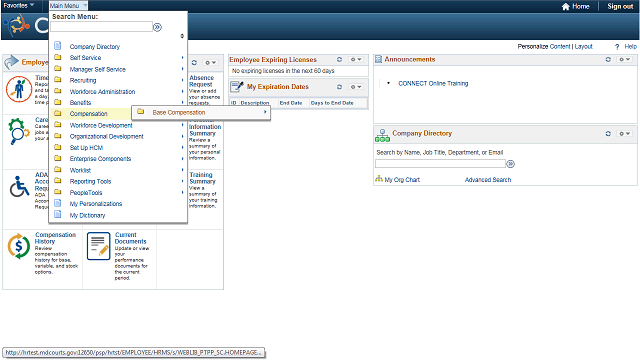Click the Advanced Search link
640x360 pixels.
click(x=488, y=180)
